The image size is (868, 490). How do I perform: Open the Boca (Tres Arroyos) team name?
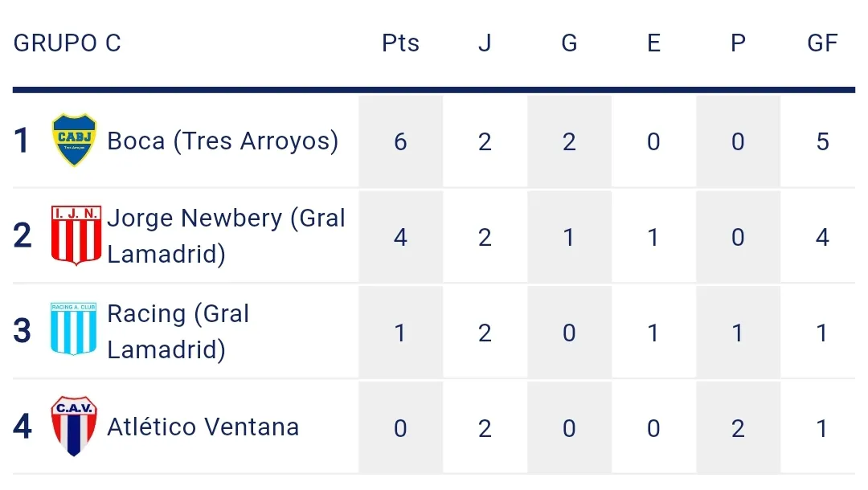(x=223, y=141)
